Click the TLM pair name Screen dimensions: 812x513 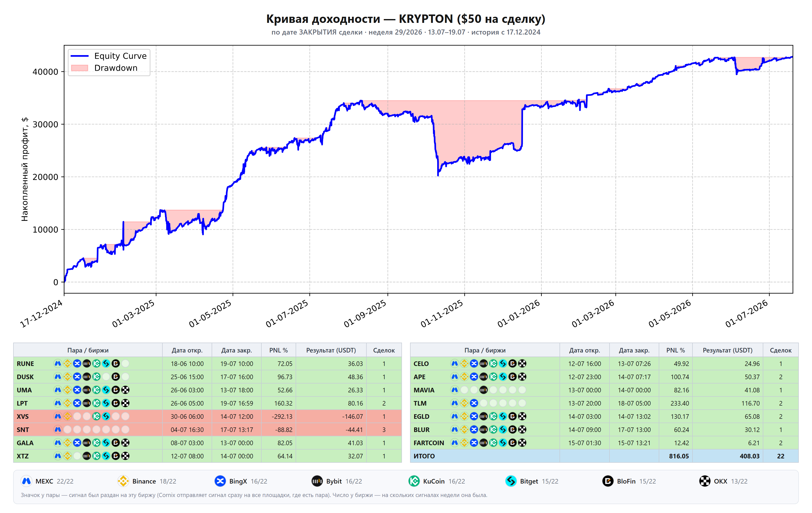[x=420, y=403]
